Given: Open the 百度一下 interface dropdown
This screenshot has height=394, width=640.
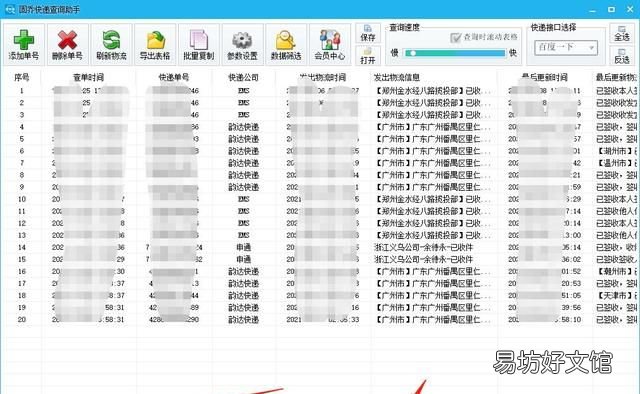Looking at the screenshot, I should [x=566, y=47].
